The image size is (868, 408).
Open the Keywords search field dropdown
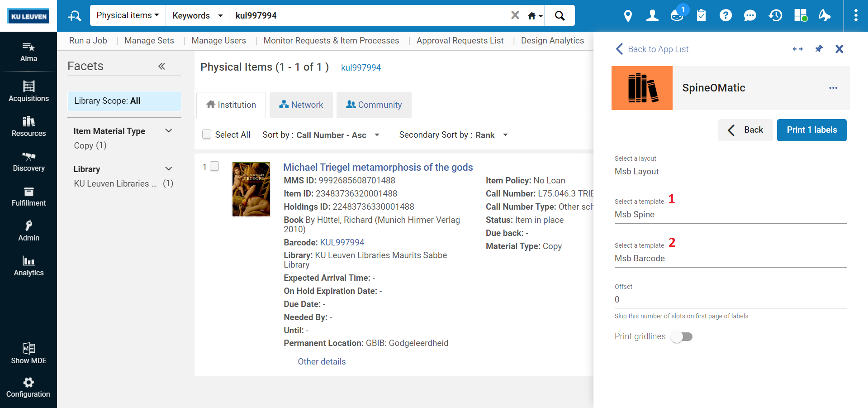click(x=198, y=15)
